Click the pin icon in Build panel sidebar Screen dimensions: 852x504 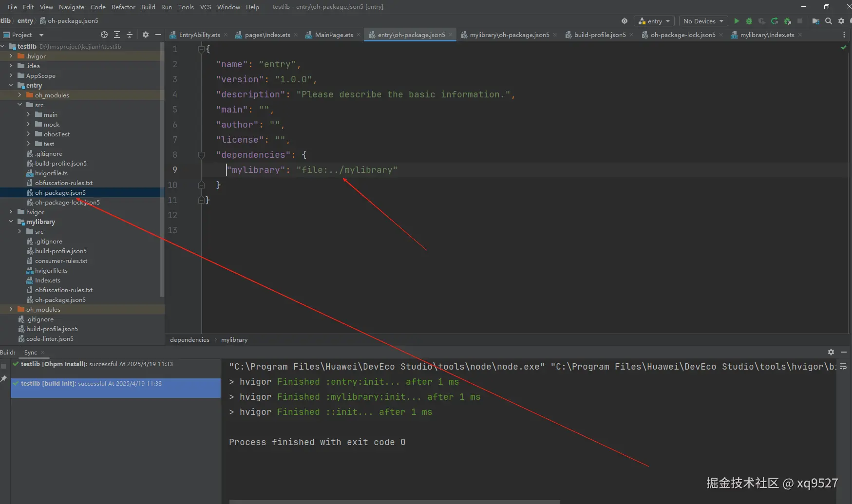[x=4, y=378]
